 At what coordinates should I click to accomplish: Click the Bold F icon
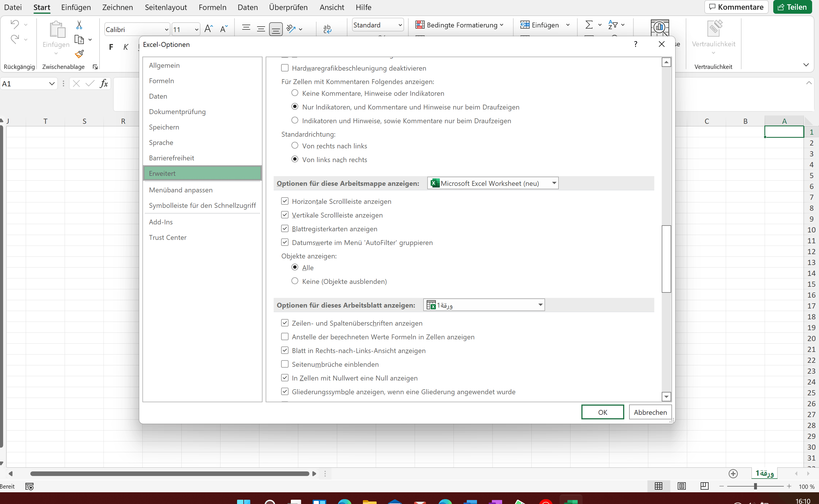pos(111,47)
